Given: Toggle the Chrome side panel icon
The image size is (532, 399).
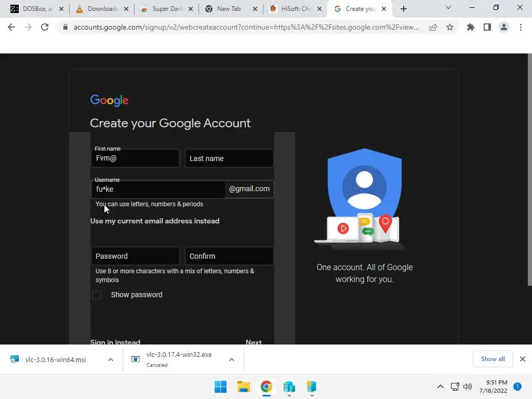Looking at the screenshot, I should (487, 27).
